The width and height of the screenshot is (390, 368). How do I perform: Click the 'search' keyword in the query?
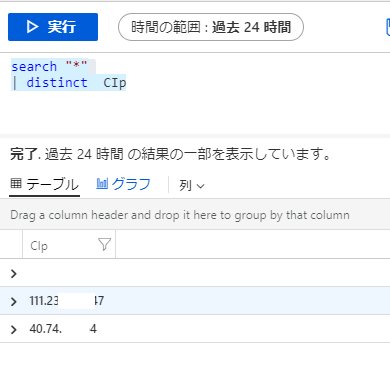tap(34, 67)
